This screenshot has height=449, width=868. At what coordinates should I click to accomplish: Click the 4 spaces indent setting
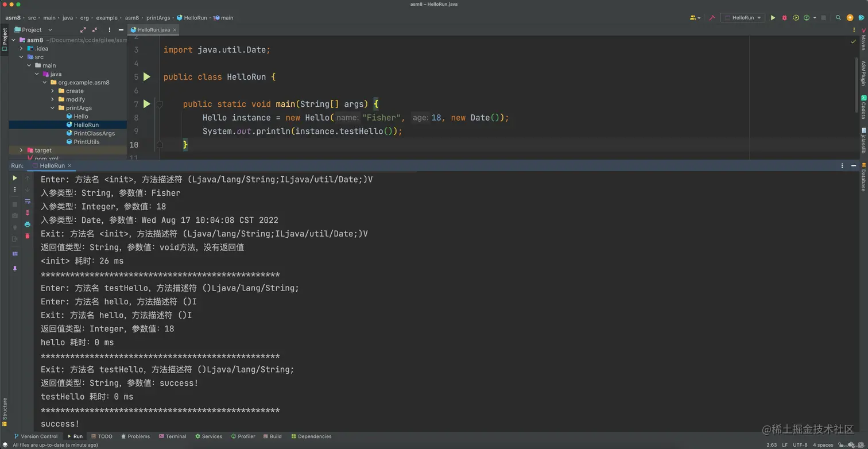[x=823, y=445]
